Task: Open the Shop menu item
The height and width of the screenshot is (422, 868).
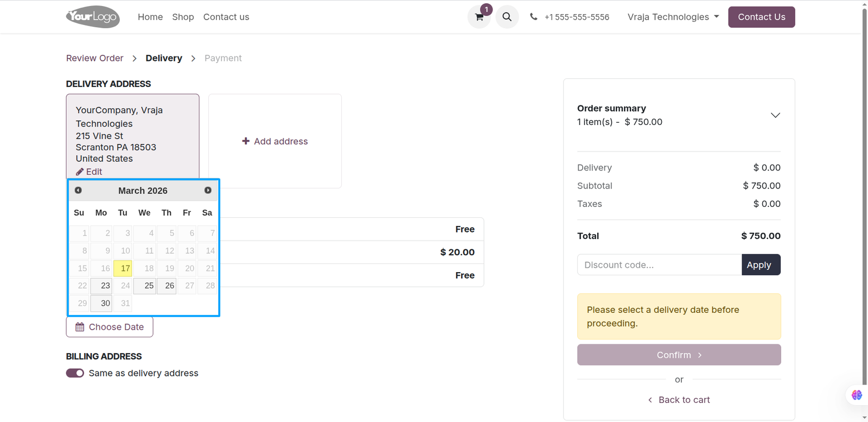Action: (x=183, y=17)
